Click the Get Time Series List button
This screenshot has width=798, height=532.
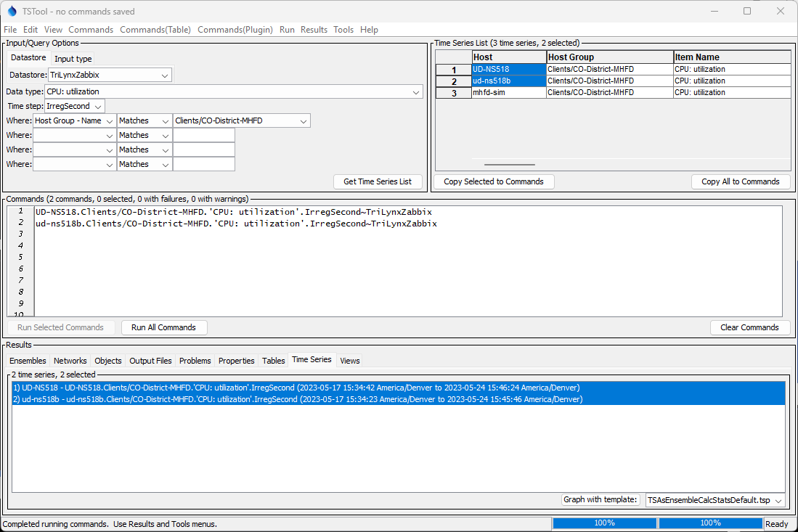click(x=378, y=181)
